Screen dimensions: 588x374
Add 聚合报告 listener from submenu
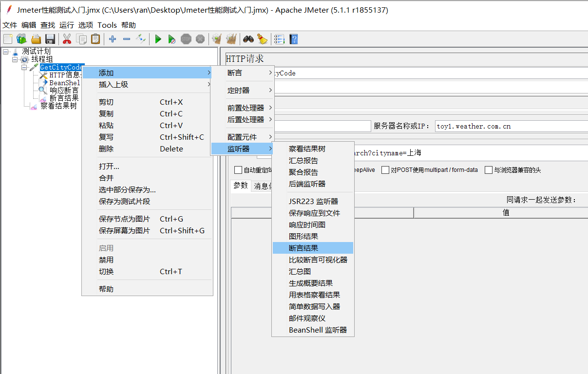tap(313, 172)
